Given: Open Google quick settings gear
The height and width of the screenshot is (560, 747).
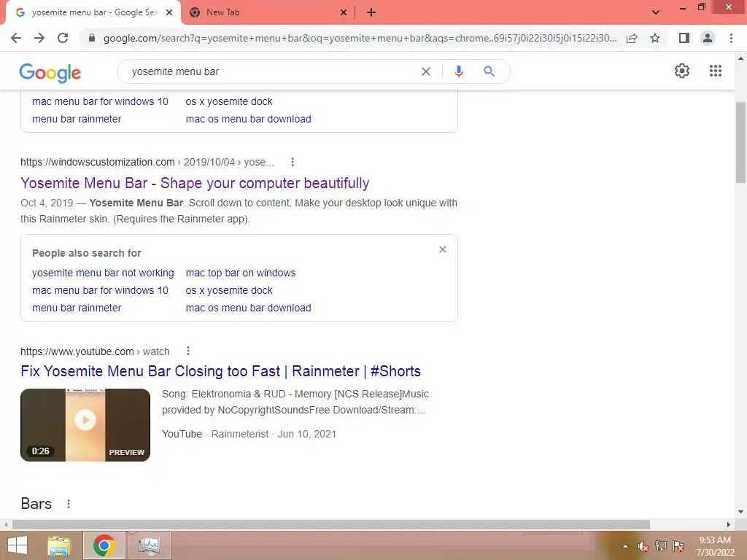Looking at the screenshot, I should pyautogui.click(x=682, y=71).
